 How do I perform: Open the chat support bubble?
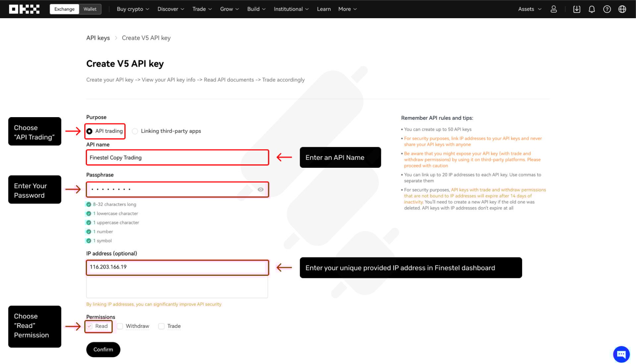621,354
